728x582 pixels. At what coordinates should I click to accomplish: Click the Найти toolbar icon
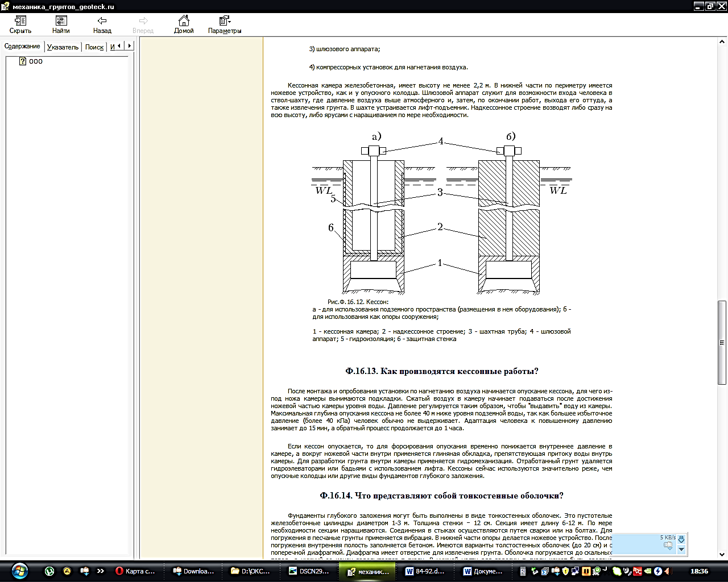[61, 25]
